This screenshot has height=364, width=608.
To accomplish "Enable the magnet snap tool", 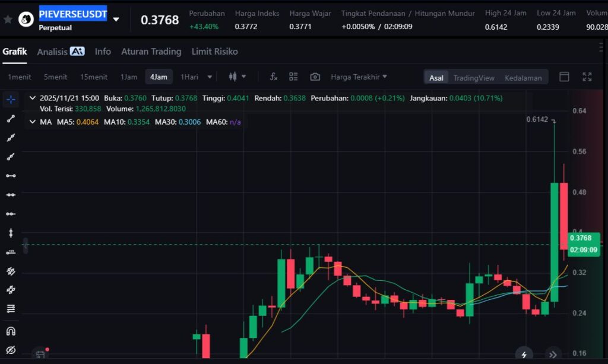I will pyautogui.click(x=11, y=330).
